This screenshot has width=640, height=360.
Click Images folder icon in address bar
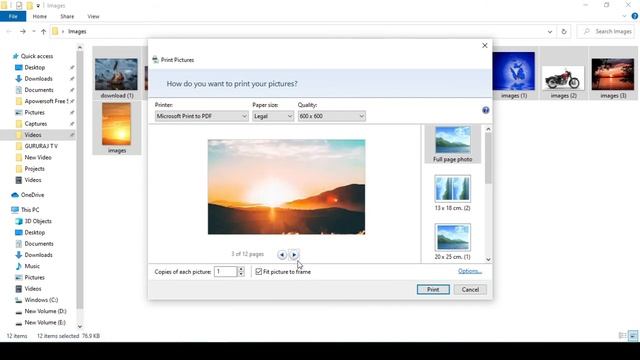(x=55, y=31)
